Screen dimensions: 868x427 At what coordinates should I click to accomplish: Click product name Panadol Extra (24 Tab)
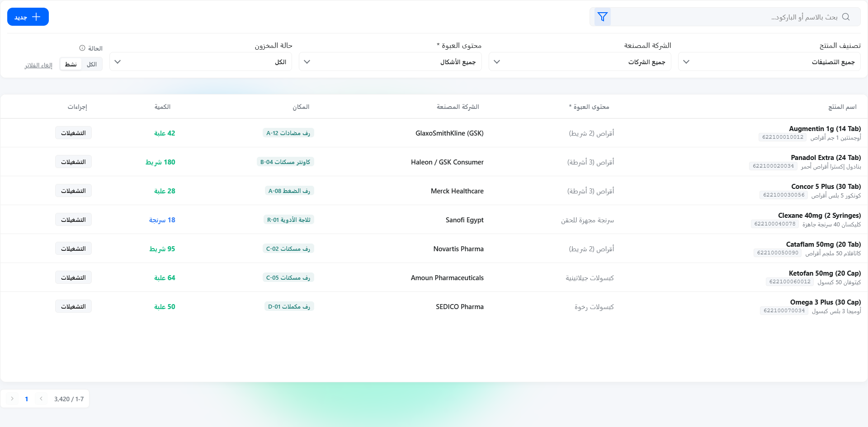tap(826, 158)
